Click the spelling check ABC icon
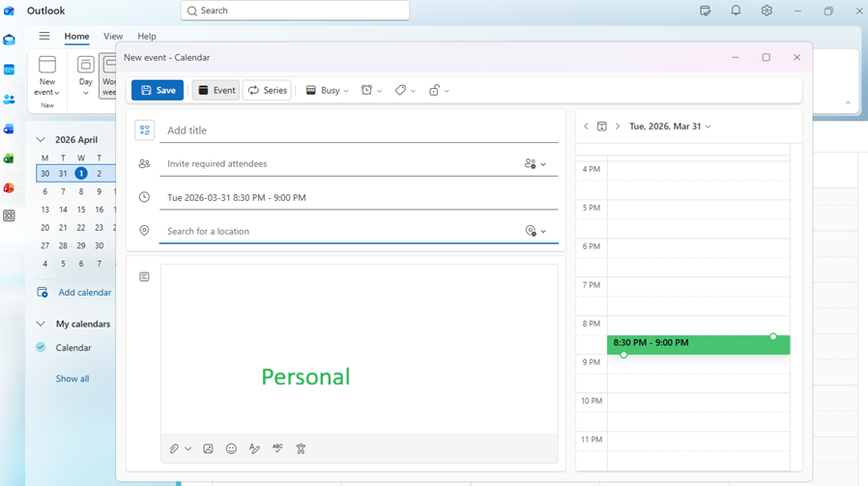This screenshot has height=486, width=868. pos(277,449)
